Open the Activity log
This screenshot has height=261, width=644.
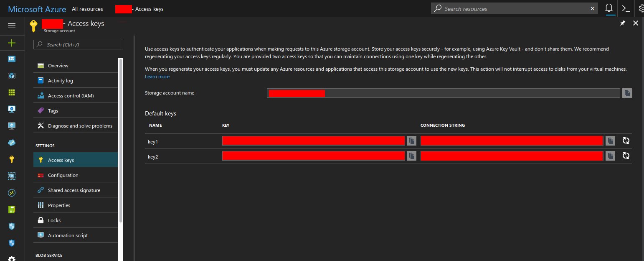[61, 80]
